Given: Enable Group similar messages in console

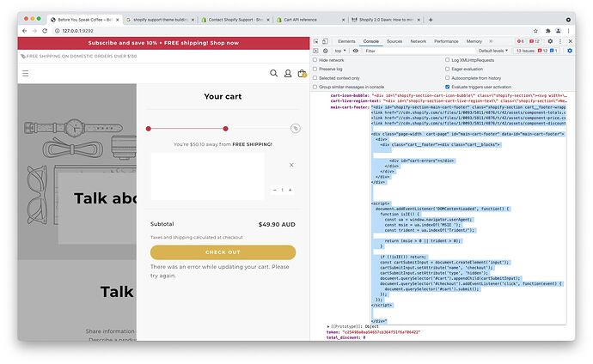Looking at the screenshot, I should tap(315, 87).
